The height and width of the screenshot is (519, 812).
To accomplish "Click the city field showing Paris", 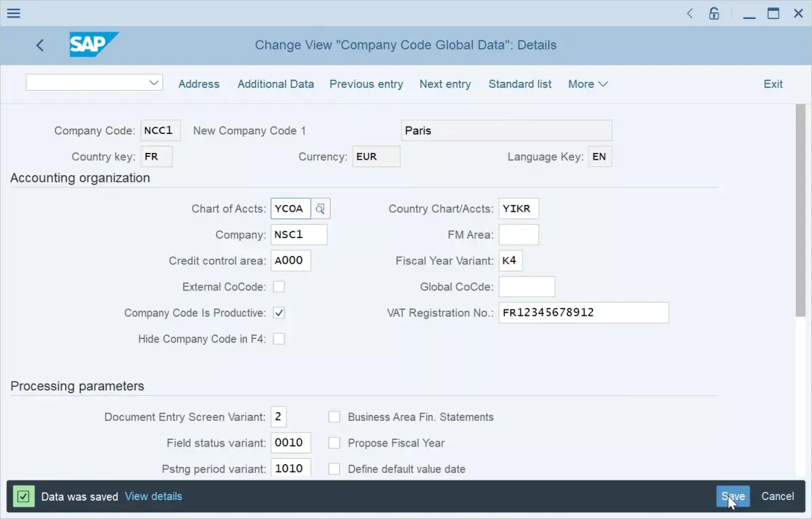I will (506, 131).
